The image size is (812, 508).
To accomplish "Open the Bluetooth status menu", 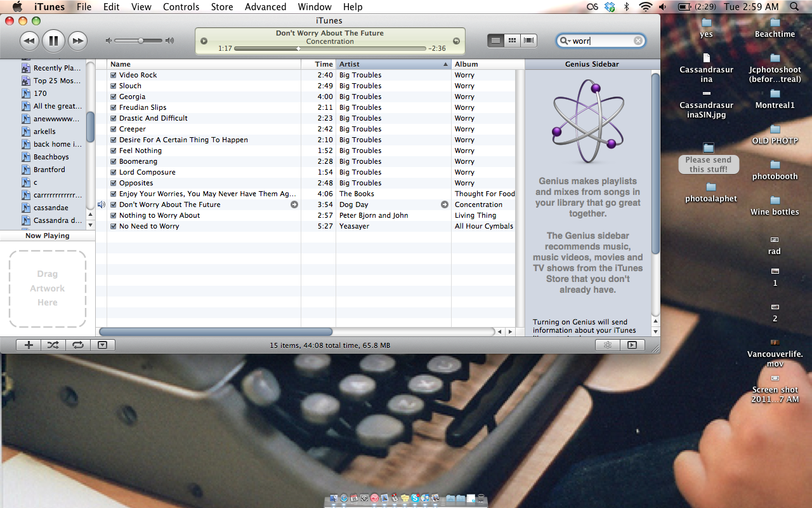I will (x=627, y=7).
